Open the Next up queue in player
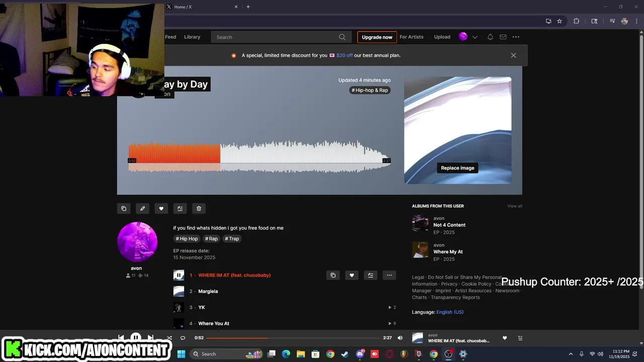The width and height of the screenshot is (644, 362). [x=520, y=338]
